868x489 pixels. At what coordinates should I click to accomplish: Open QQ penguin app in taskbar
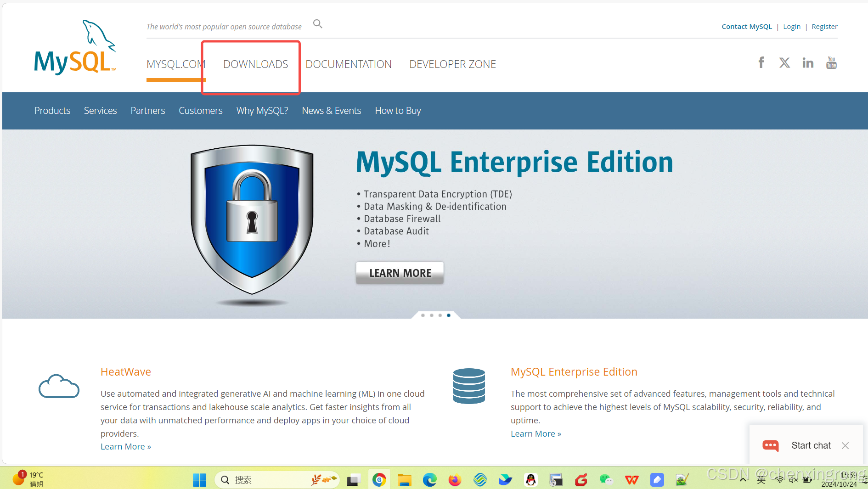530,480
